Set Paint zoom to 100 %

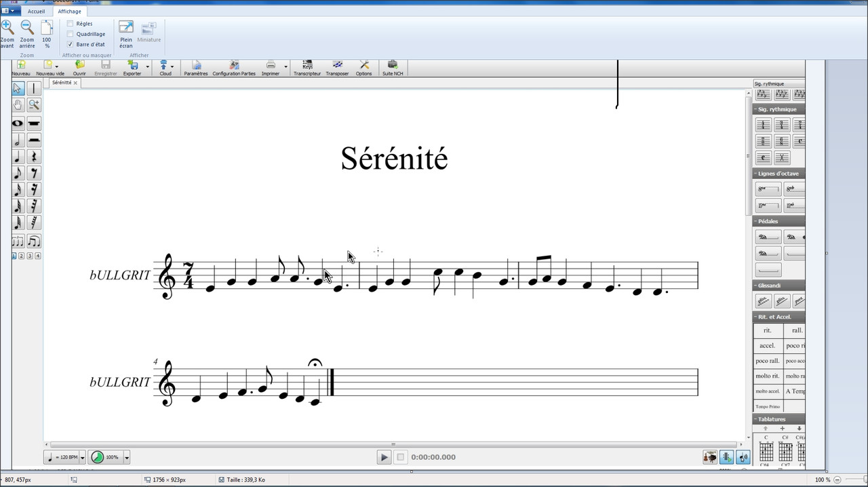pos(47,34)
